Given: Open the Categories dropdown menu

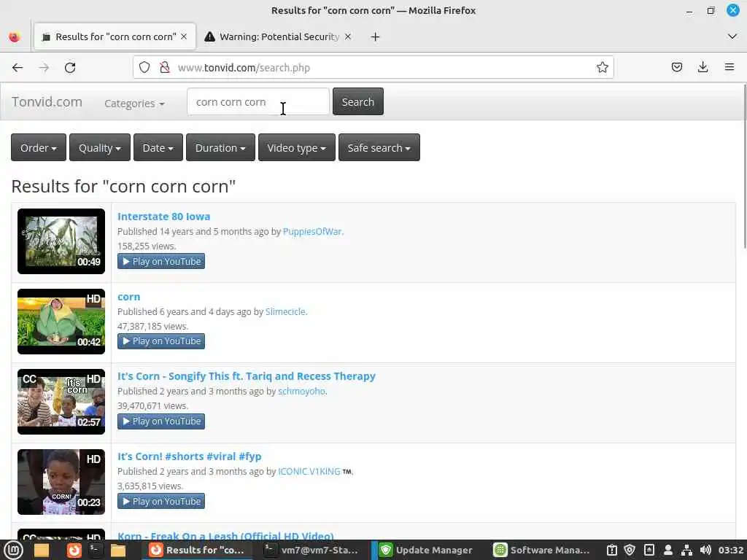Looking at the screenshot, I should coord(134,104).
